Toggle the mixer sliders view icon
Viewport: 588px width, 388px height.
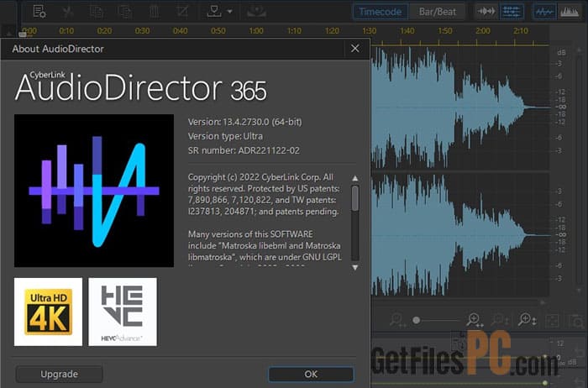(512, 12)
